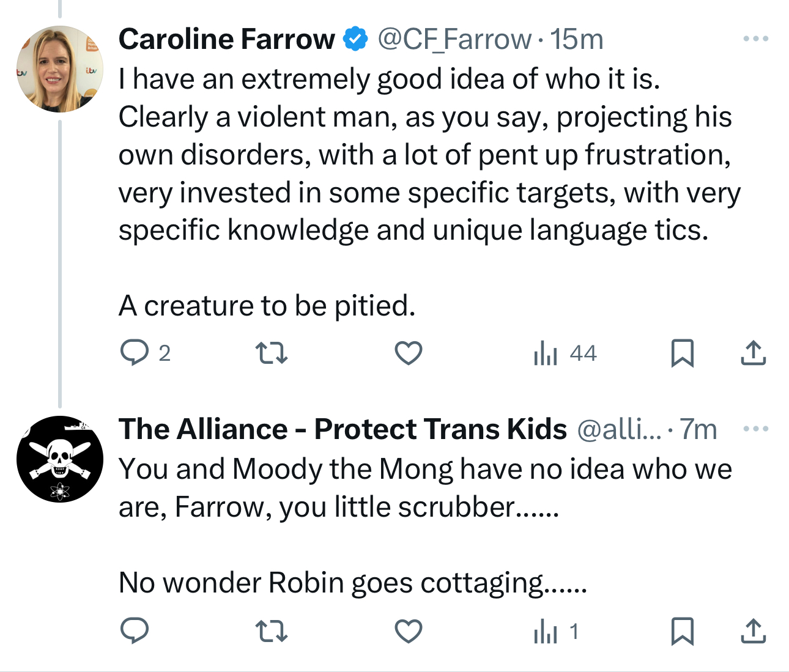The width and height of the screenshot is (789, 672).
Task: Like Caroline Farrow's tweet
Action: 408,353
